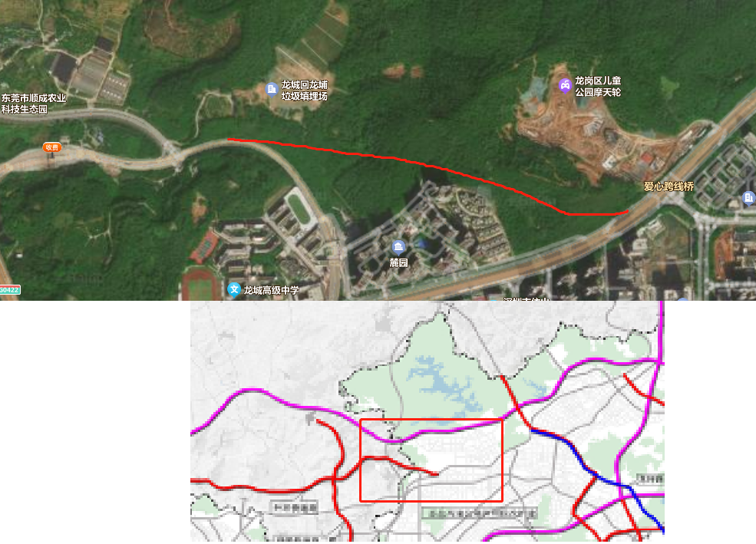Click the 龙城回龙埔垃圾填埋场 text label
This screenshot has width=756, height=544.
pos(304,91)
